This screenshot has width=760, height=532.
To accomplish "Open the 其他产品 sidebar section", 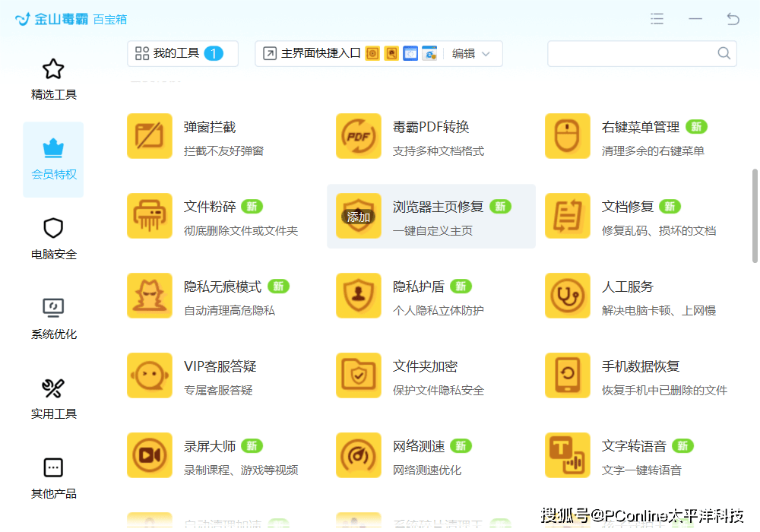I will pyautogui.click(x=53, y=478).
